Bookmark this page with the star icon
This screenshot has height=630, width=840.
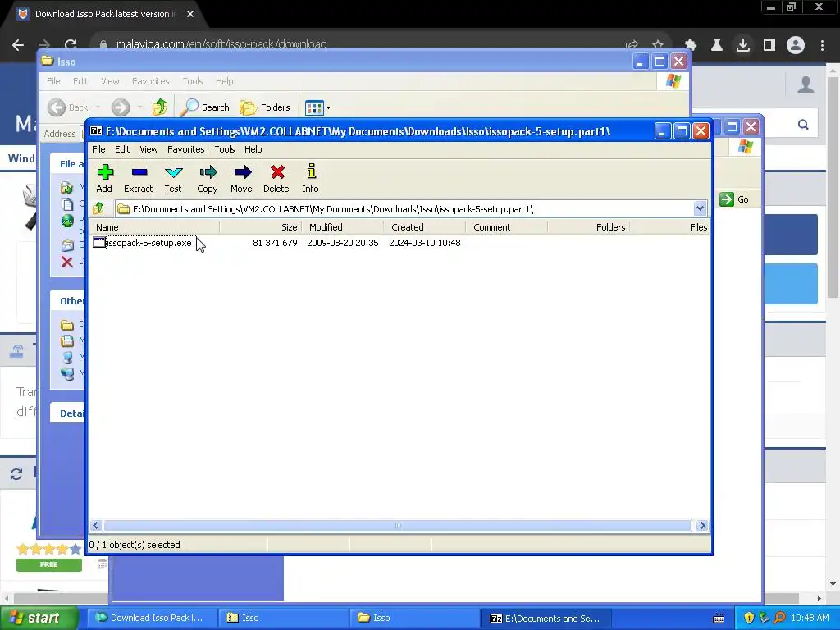[x=658, y=45]
